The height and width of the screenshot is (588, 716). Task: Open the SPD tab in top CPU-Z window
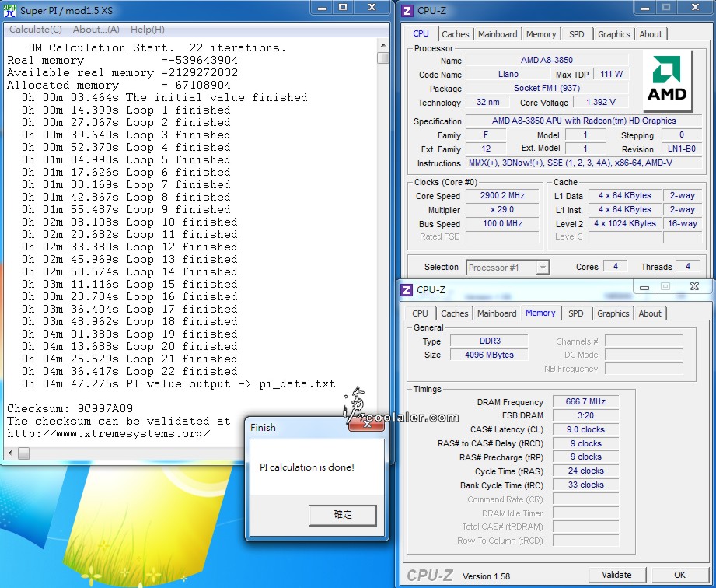pyautogui.click(x=576, y=34)
